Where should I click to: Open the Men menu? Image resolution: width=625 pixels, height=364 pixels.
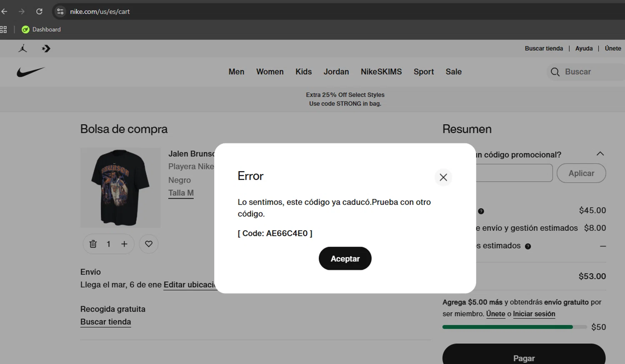(x=236, y=72)
